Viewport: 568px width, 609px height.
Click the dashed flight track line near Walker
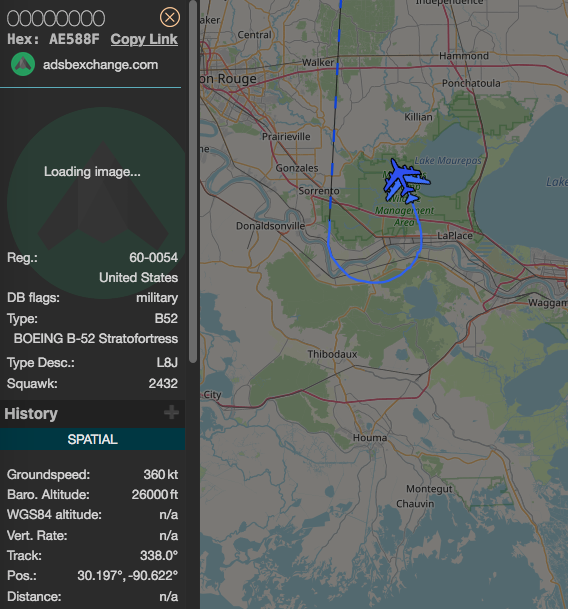click(338, 70)
